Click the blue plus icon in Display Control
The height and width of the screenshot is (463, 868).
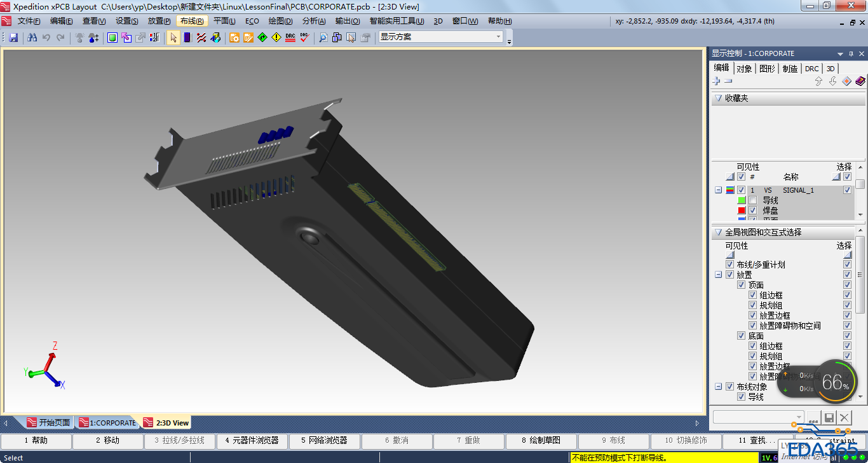pos(716,81)
